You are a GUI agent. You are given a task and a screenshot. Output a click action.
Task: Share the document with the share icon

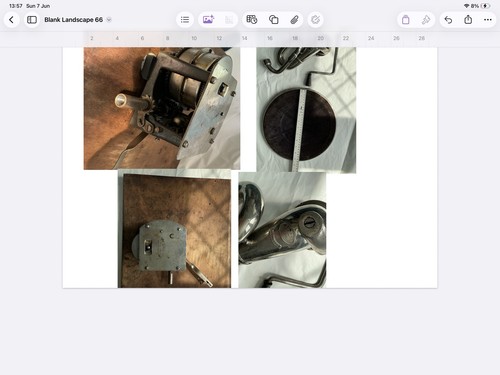point(468,20)
